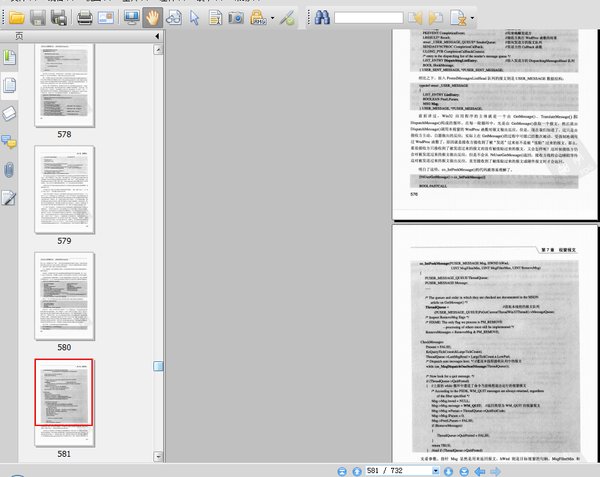This screenshot has width=600, height=477.
Task: Click the search options page icon
Action: (458, 18)
